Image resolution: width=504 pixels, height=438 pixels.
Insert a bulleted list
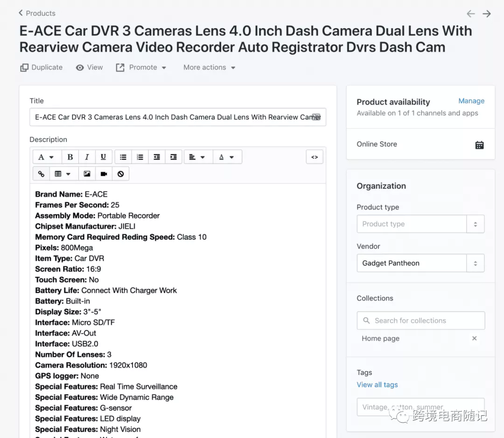tap(123, 157)
